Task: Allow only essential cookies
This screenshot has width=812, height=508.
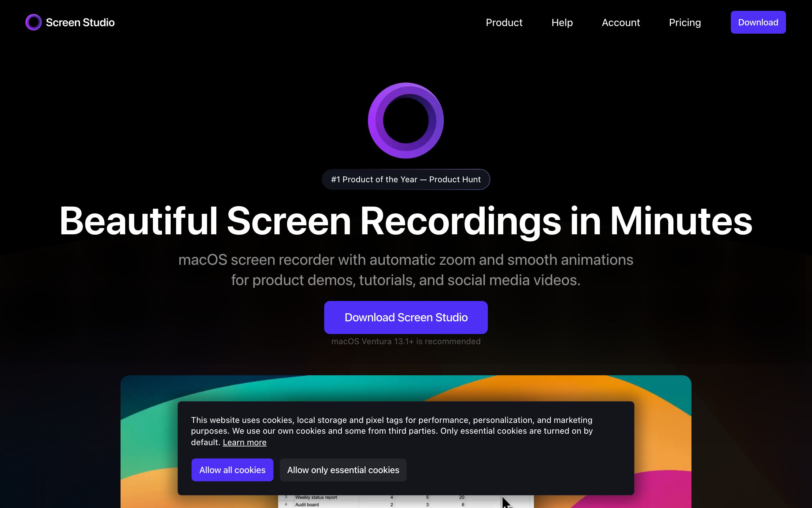Action: point(343,470)
